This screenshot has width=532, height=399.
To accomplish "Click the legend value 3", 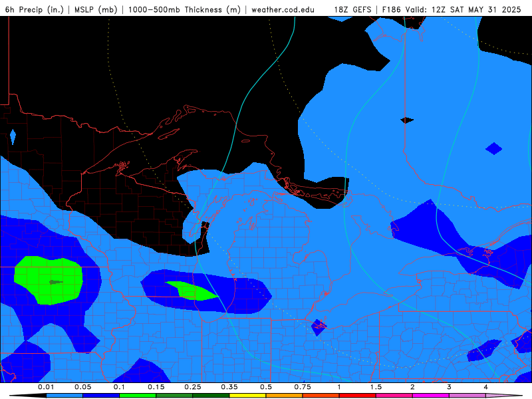I will [x=450, y=387].
